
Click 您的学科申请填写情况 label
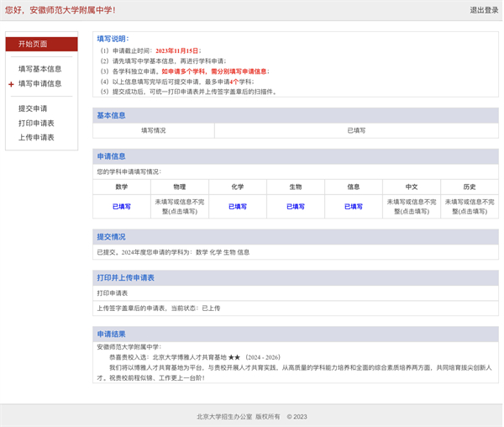pos(129,171)
